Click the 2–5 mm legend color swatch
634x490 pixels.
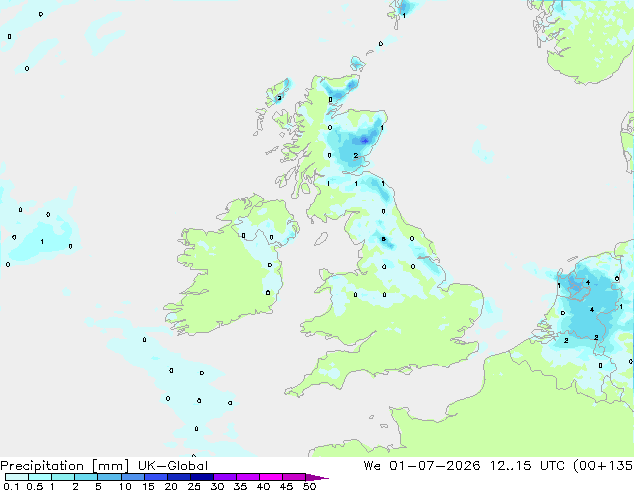[86, 477]
